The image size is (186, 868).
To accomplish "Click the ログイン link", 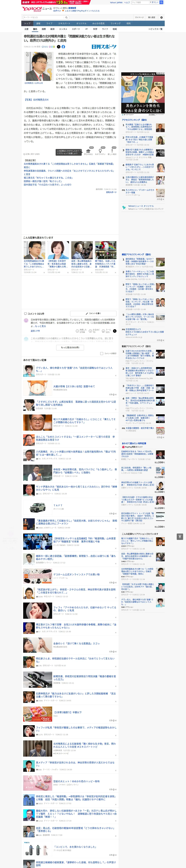I will click(57, 11).
